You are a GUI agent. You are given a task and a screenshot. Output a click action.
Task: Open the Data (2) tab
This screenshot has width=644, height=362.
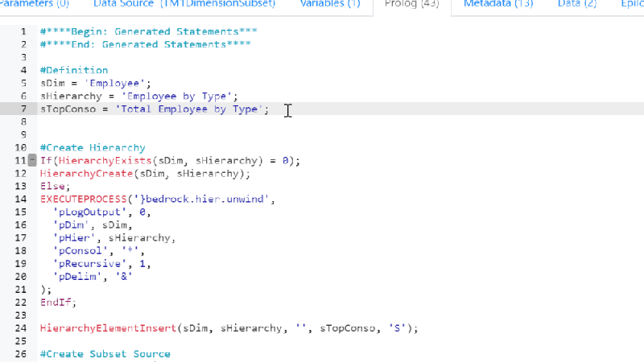click(x=577, y=4)
